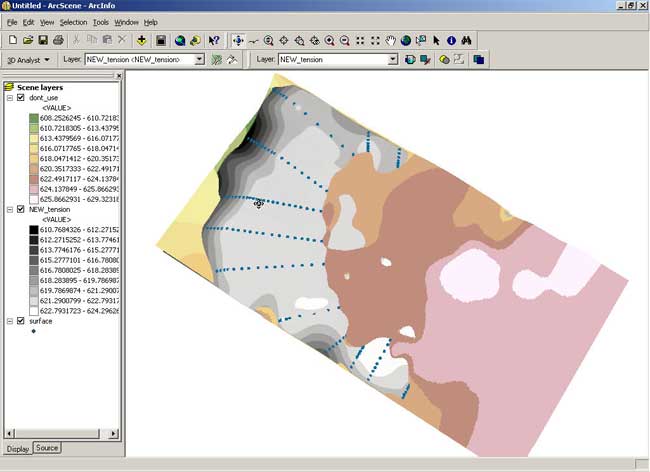Open the Tools menu

pyautogui.click(x=101, y=22)
